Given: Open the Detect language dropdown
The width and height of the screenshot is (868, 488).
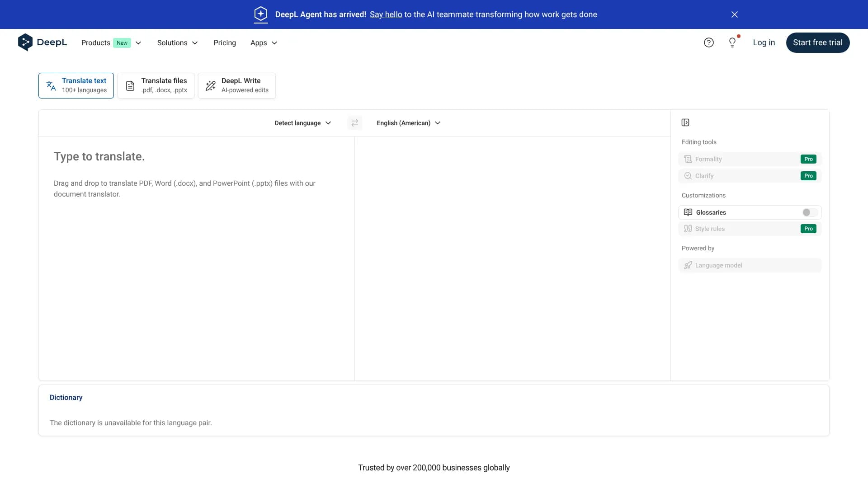Looking at the screenshot, I should [302, 123].
